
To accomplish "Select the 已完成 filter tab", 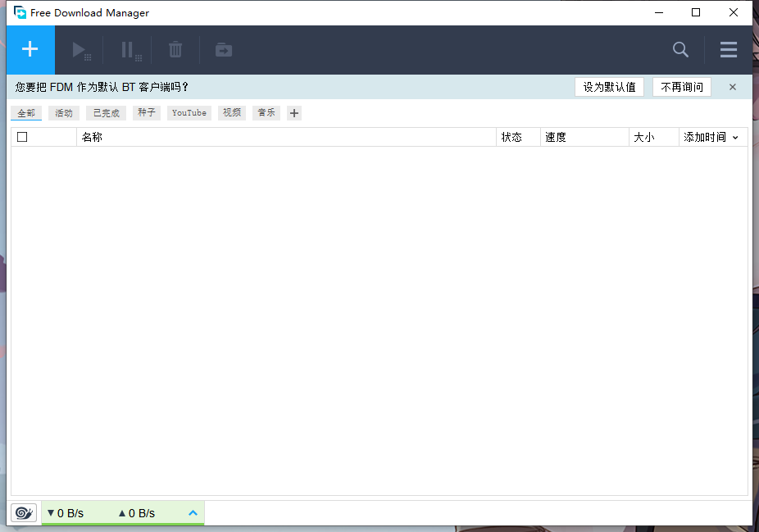I will click(x=106, y=113).
